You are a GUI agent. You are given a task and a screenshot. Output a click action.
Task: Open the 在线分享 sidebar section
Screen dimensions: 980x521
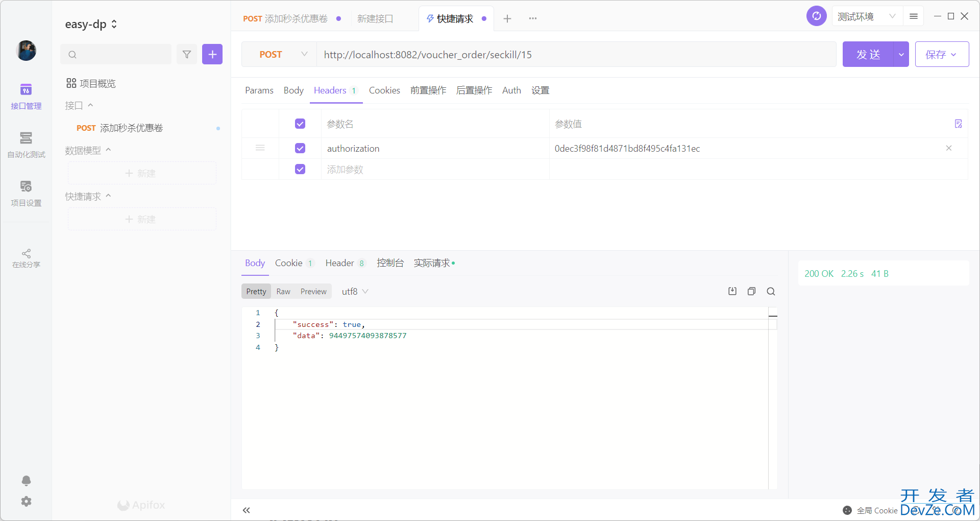[x=26, y=258]
